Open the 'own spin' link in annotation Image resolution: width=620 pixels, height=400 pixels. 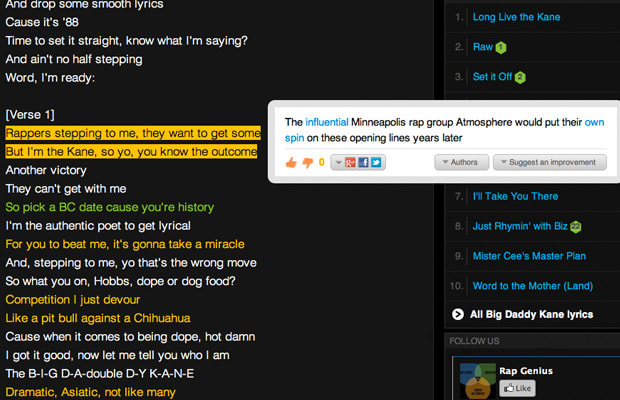[x=594, y=122]
